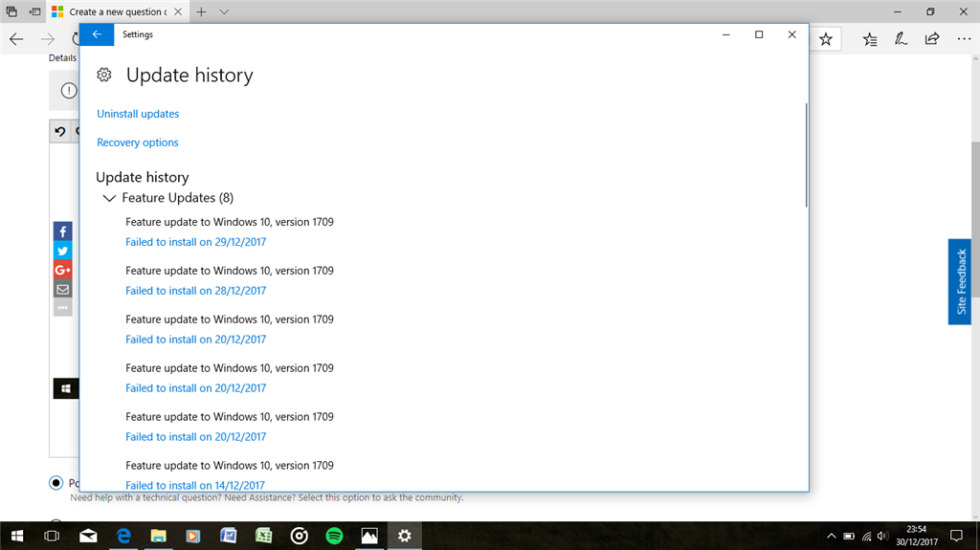Click volume speaker tray icon
Screen dimensions: 980x550
pyautogui.click(x=882, y=536)
